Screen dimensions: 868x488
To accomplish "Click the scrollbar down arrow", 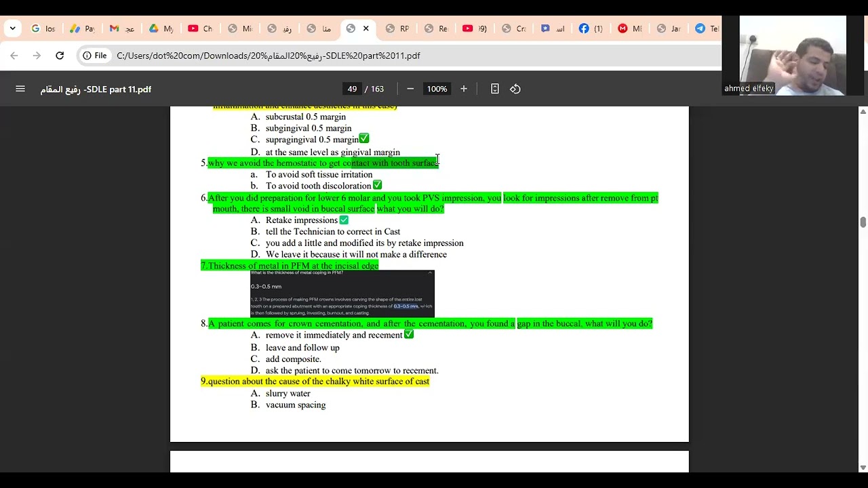I will (863, 468).
